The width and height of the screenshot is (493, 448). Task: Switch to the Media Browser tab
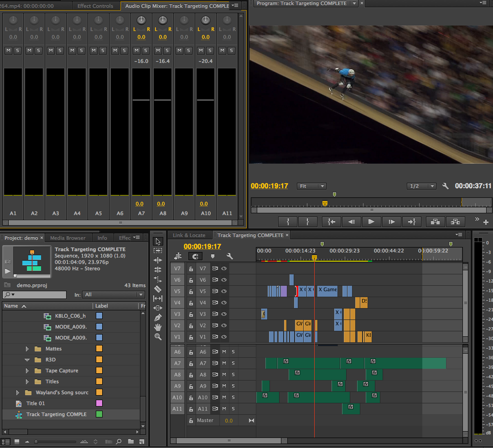click(x=67, y=238)
